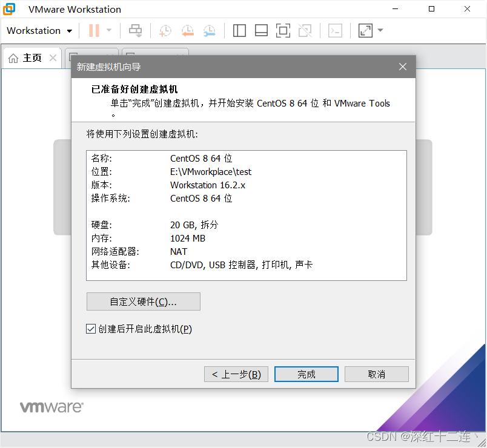The height and width of the screenshot is (448, 487).
Task: Toggle the Library panel view icon
Action: [239, 30]
